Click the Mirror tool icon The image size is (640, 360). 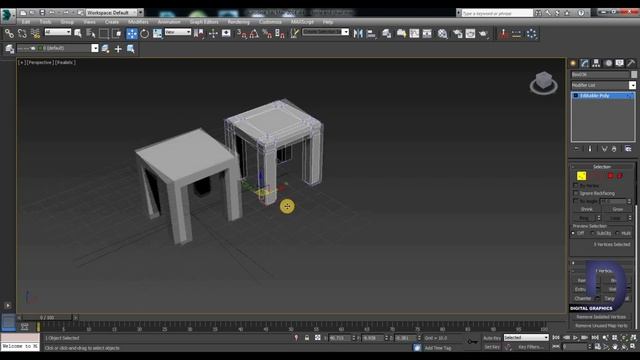point(358,33)
